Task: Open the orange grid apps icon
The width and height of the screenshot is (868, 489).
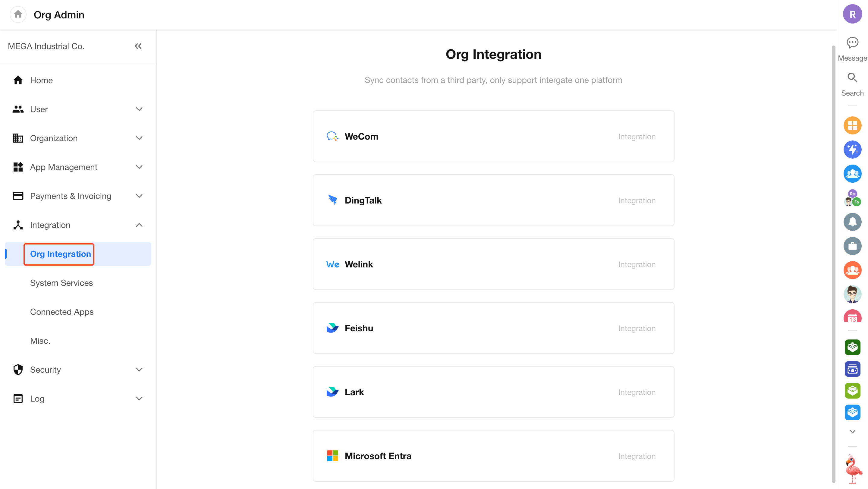Action: point(852,125)
